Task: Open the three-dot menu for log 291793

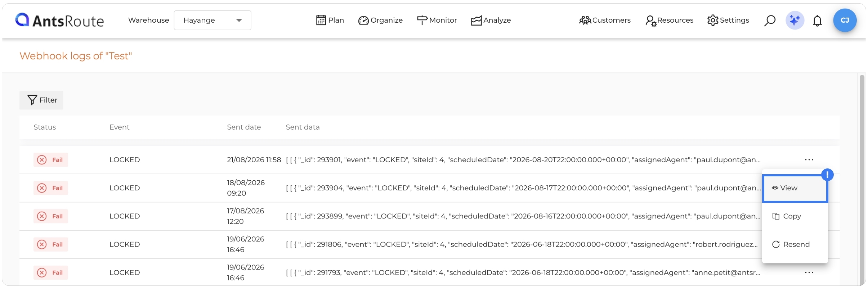Action: (x=809, y=272)
